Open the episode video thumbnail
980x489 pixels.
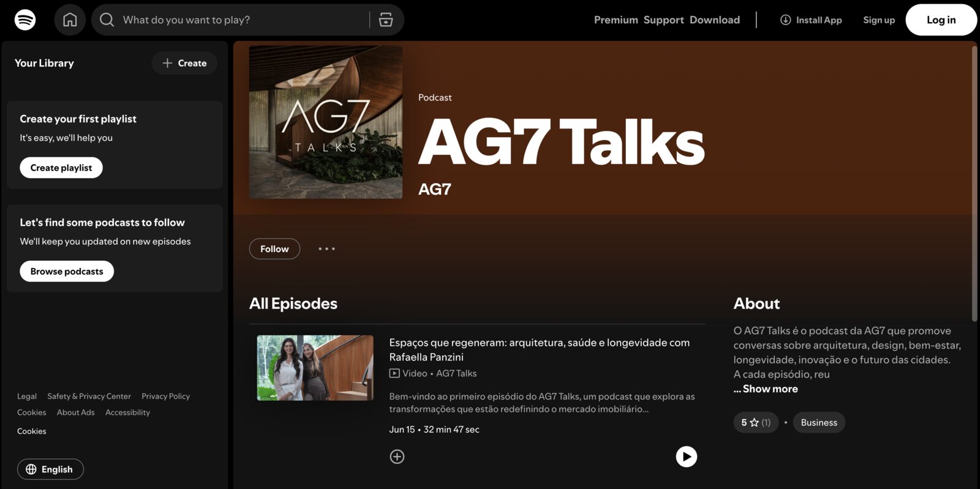[x=315, y=368]
